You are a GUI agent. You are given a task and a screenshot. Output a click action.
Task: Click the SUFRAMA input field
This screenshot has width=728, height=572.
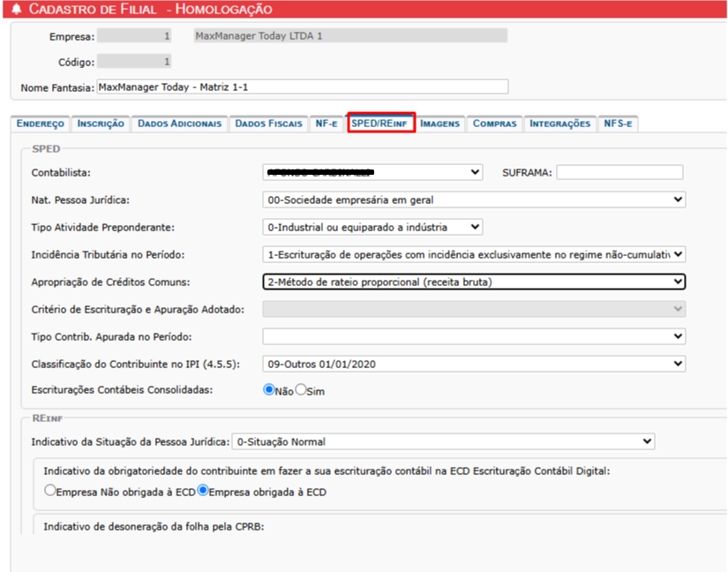tap(619, 172)
